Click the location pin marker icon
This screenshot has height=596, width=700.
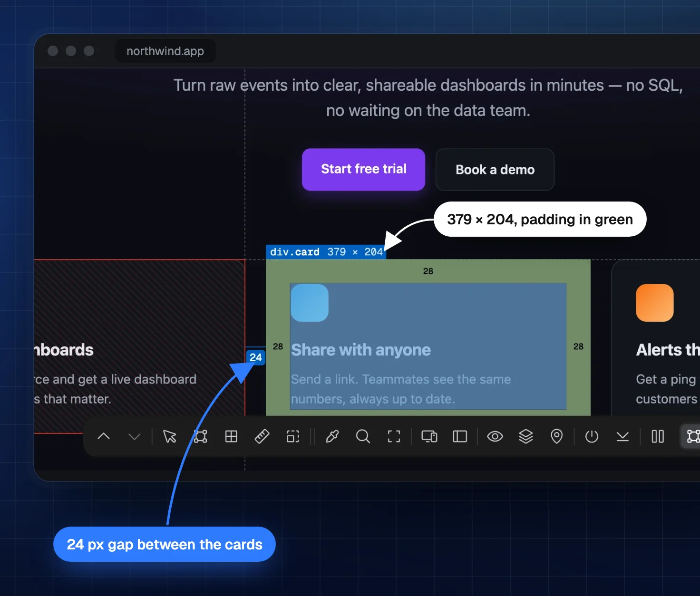click(556, 436)
